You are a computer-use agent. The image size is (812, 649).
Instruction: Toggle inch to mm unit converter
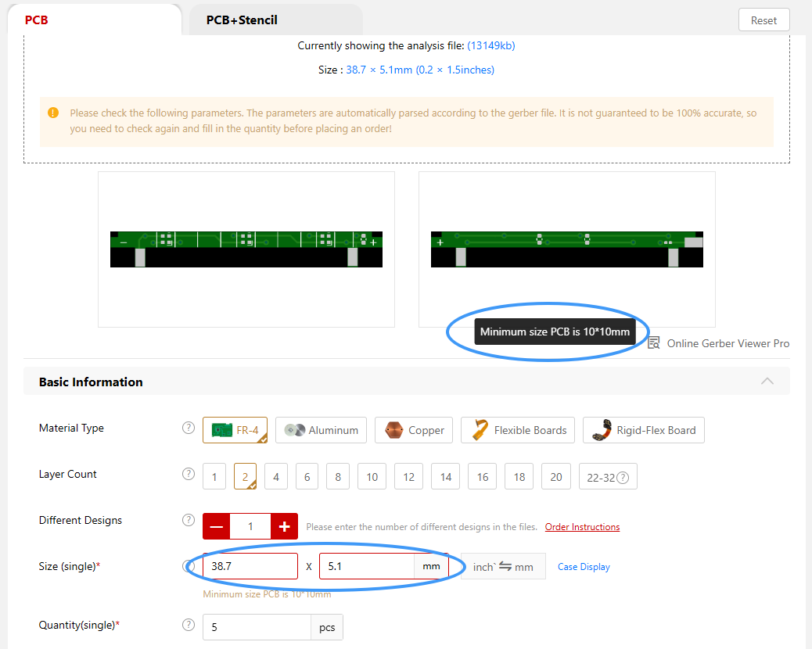[x=503, y=567]
